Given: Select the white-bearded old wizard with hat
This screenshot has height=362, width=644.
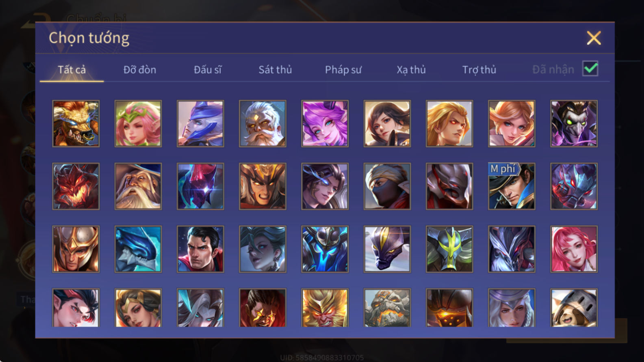Looking at the screenshot, I should [x=138, y=186].
